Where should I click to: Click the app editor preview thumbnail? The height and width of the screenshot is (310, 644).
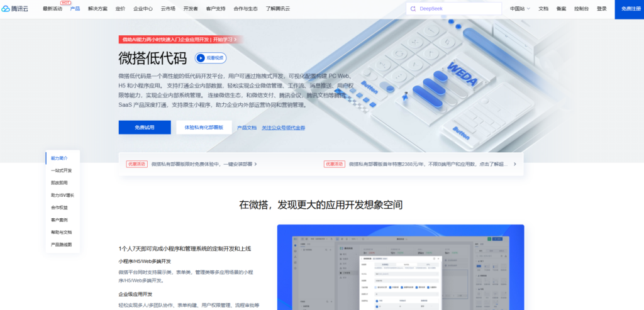pos(400,267)
